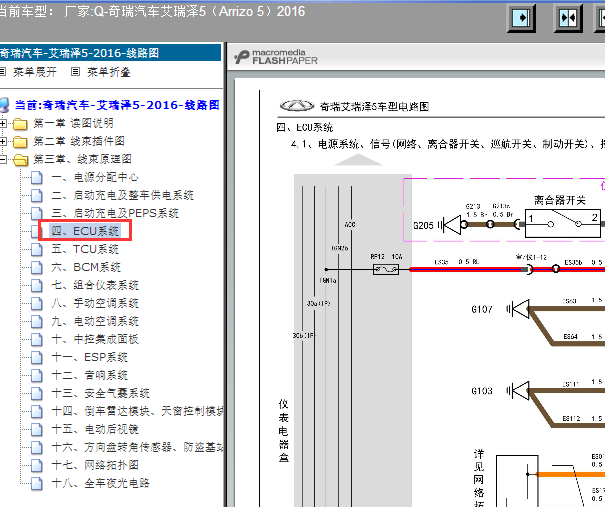Image resolution: width=605 pixels, height=507 pixels.
Task: Click document icon beside 十三、安全气囊系统
Action: click(x=37, y=394)
